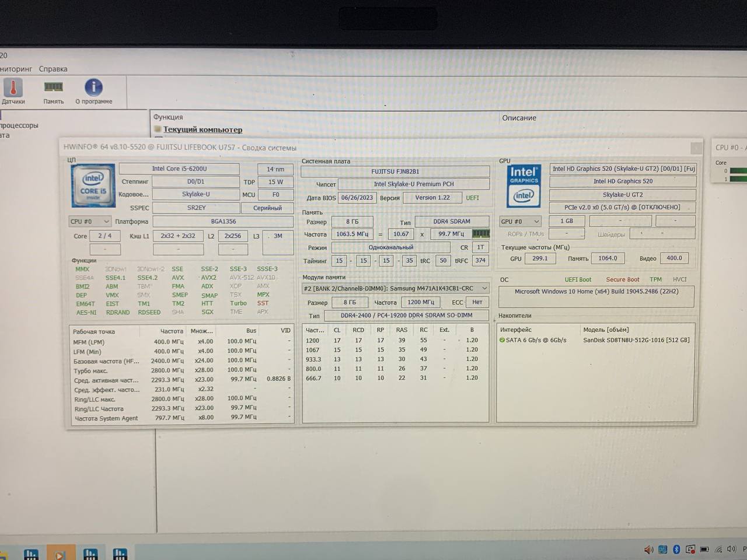Image resolution: width=747 pixels, height=560 pixels.
Task: Open the orange highlighted taskbar app icon
Action: point(60,553)
